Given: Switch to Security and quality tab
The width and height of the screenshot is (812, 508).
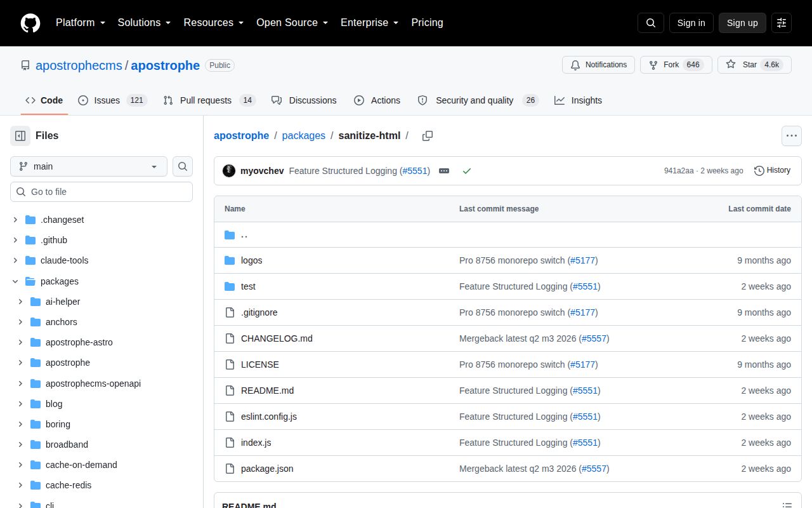Looking at the screenshot, I should click(x=478, y=100).
